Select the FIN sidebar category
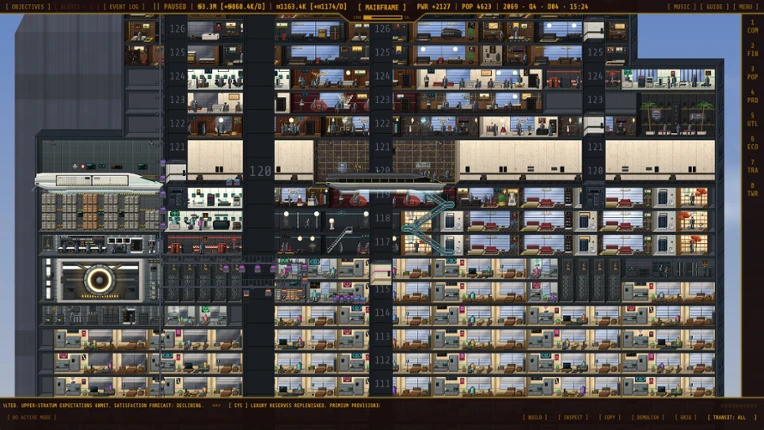 pos(753,50)
